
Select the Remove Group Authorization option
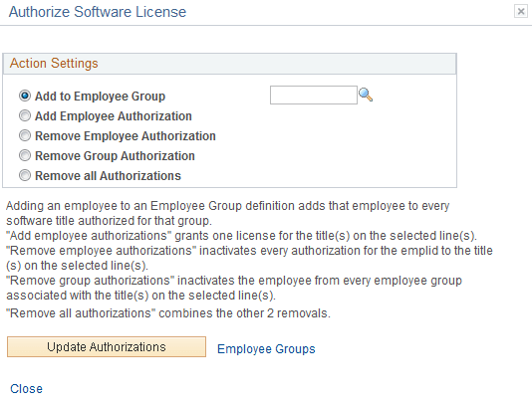pos(25,155)
